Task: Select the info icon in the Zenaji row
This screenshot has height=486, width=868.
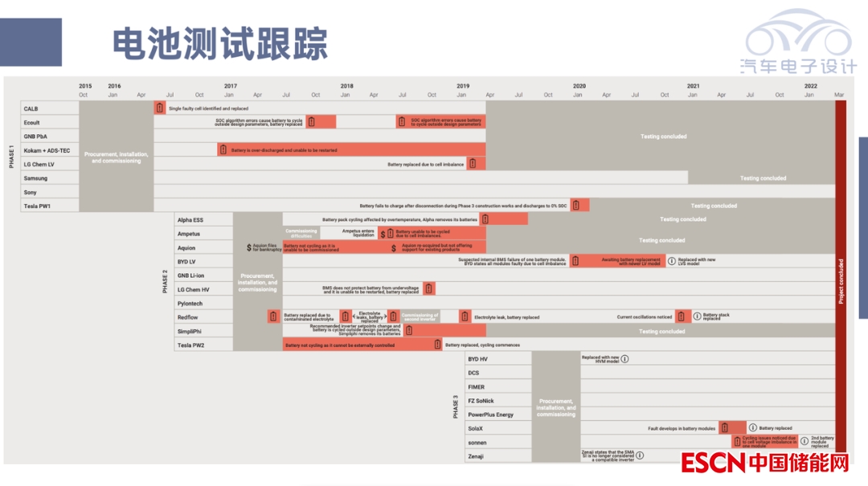Action: click(641, 455)
